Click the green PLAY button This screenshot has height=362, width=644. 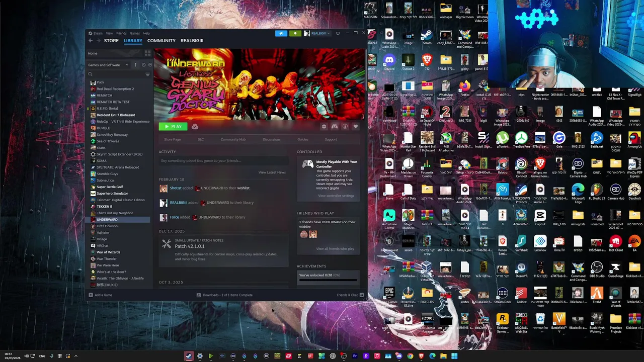173,127
